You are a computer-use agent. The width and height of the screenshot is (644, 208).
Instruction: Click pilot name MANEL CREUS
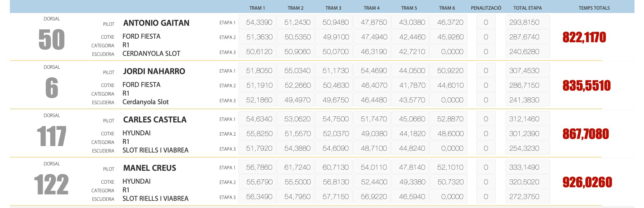(149, 168)
